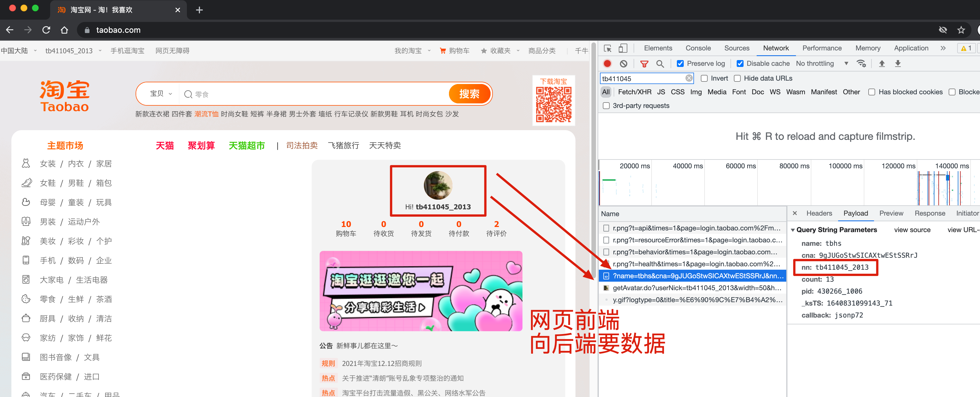Screen dimensions: 980x397
Task: Switch to the Console panel
Action: click(x=698, y=48)
